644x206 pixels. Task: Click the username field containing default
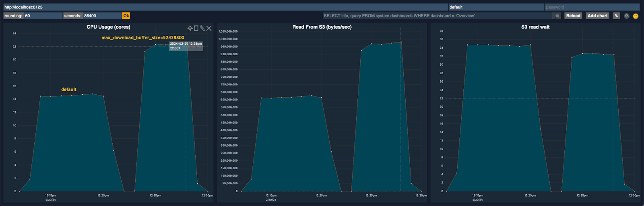coord(496,7)
